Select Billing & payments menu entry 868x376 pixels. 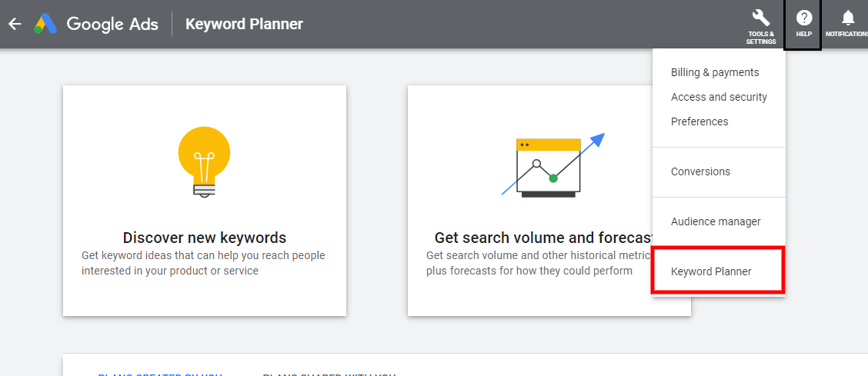(x=715, y=72)
